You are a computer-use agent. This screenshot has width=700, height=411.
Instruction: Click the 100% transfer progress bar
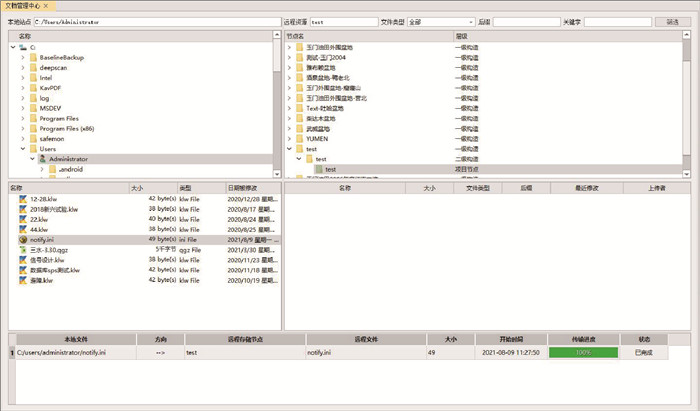(x=583, y=353)
